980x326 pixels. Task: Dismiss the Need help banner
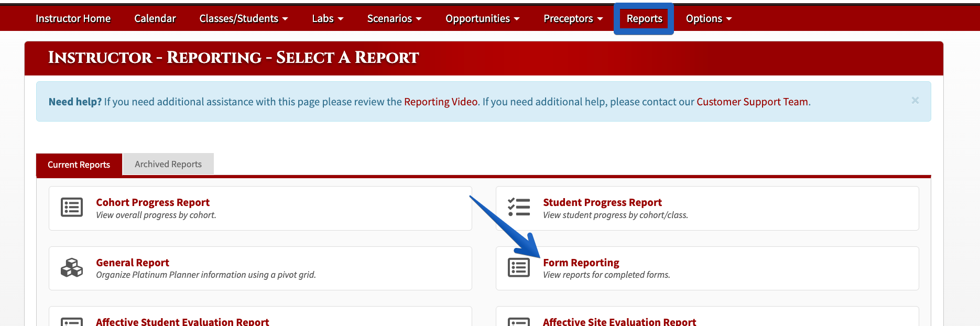click(x=915, y=100)
